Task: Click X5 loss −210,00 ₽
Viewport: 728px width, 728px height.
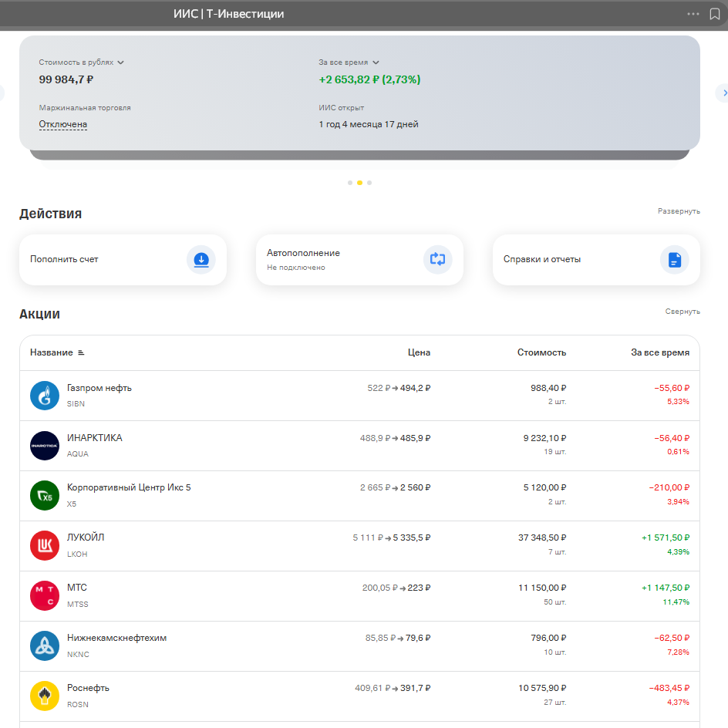Action: click(669, 487)
